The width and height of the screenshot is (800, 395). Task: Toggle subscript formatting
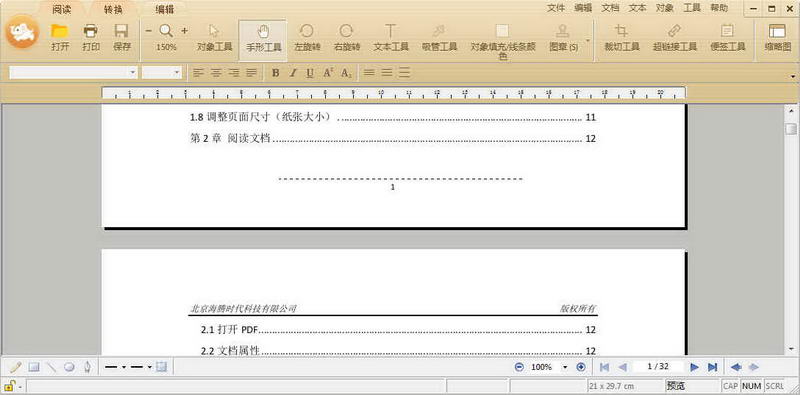pos(346,73)
